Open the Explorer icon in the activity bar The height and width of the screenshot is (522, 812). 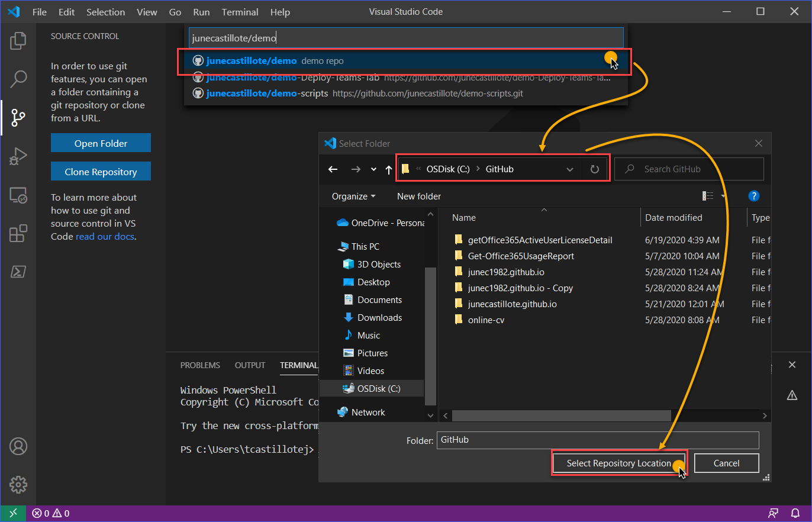coord(18,40)
